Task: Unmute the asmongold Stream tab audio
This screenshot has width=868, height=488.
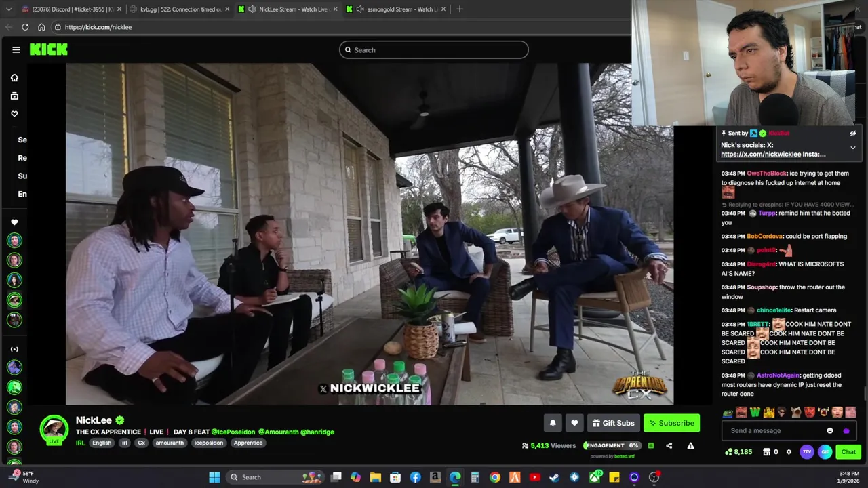Action: coord(360,9)
